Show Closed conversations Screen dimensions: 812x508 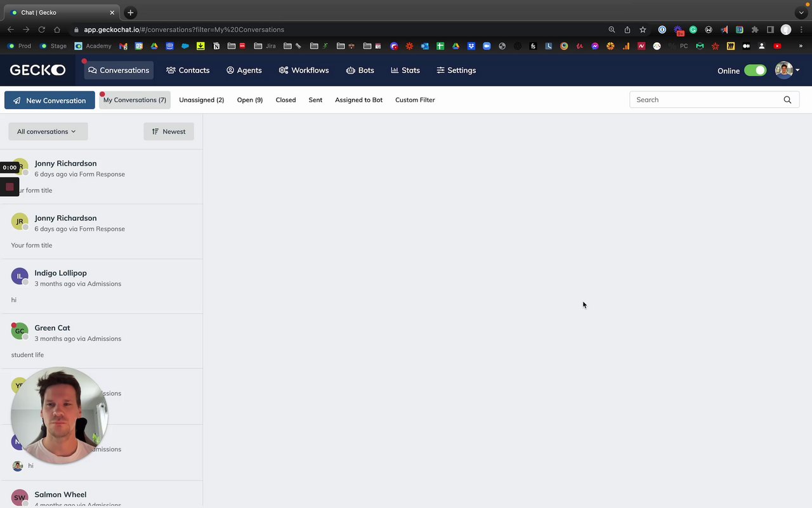pos(285,100)
